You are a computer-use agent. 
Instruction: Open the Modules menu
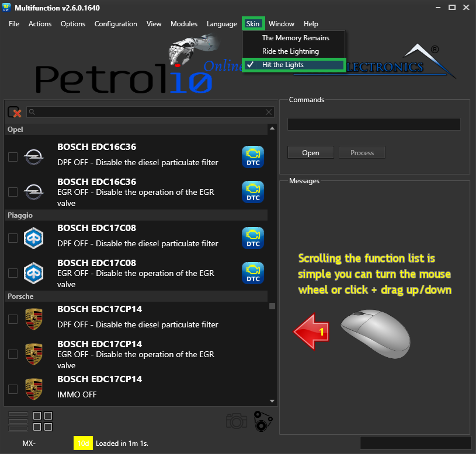tap(184, 24)
